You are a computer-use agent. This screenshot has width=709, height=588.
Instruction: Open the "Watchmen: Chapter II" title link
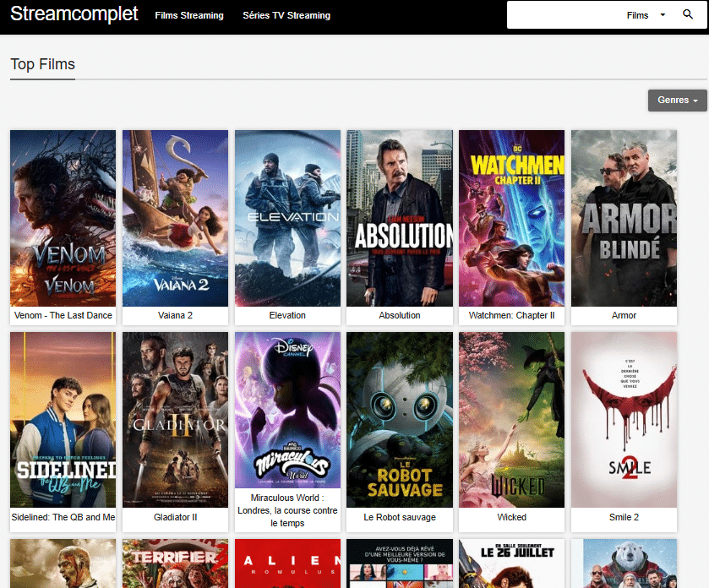[x=512, y=315]
